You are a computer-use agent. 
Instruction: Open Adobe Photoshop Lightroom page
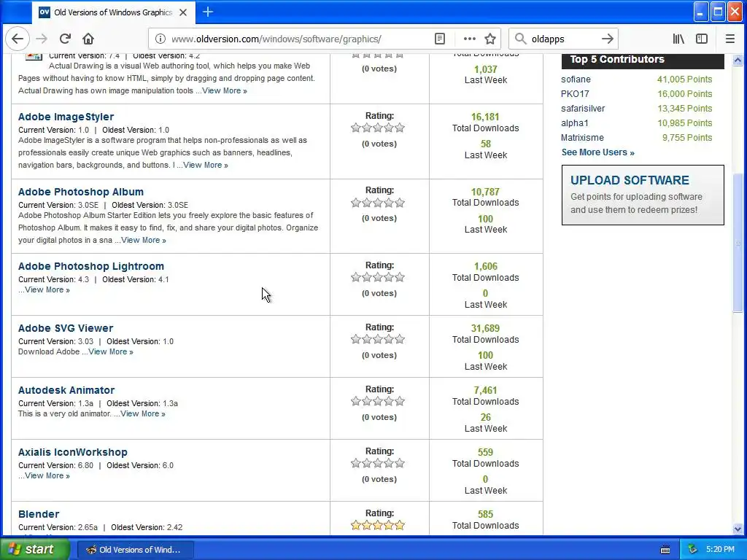tap(91, 266)
